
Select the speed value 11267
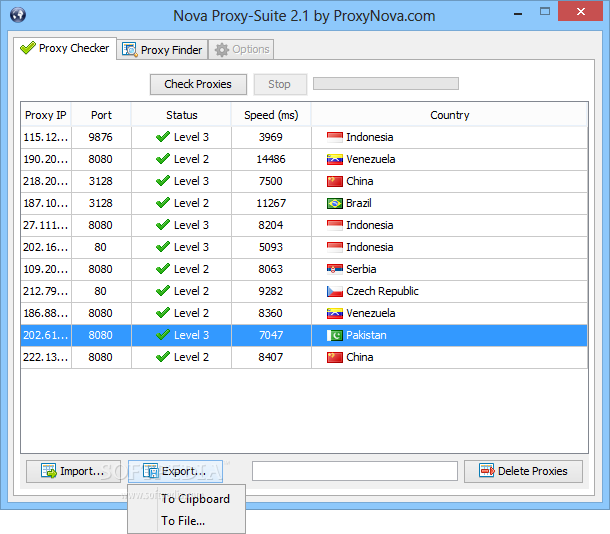click(x=271, y=203)
